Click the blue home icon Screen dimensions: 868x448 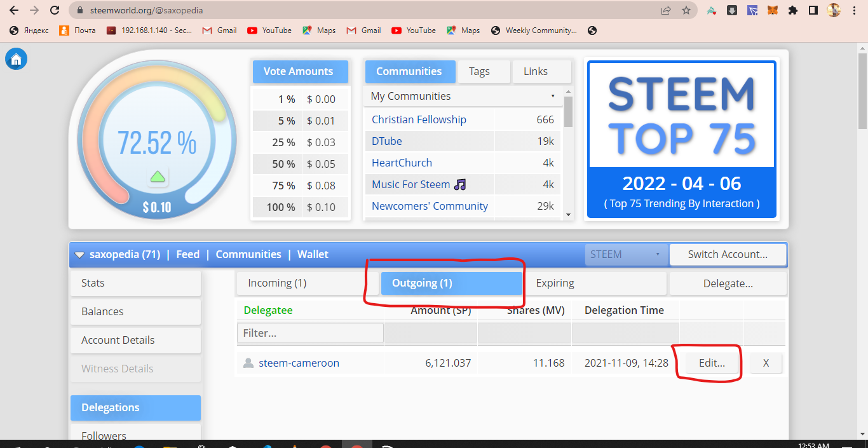[16, 59]
